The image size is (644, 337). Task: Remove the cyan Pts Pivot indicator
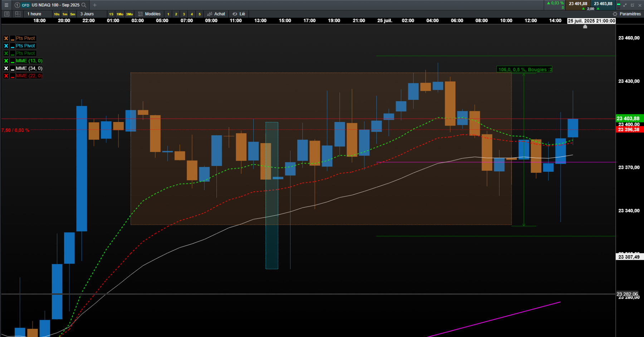pos(6,46)
